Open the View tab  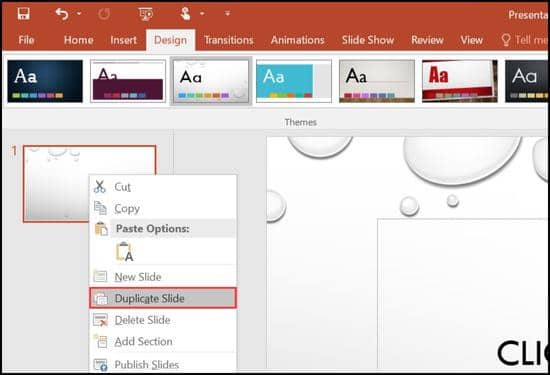471,40
